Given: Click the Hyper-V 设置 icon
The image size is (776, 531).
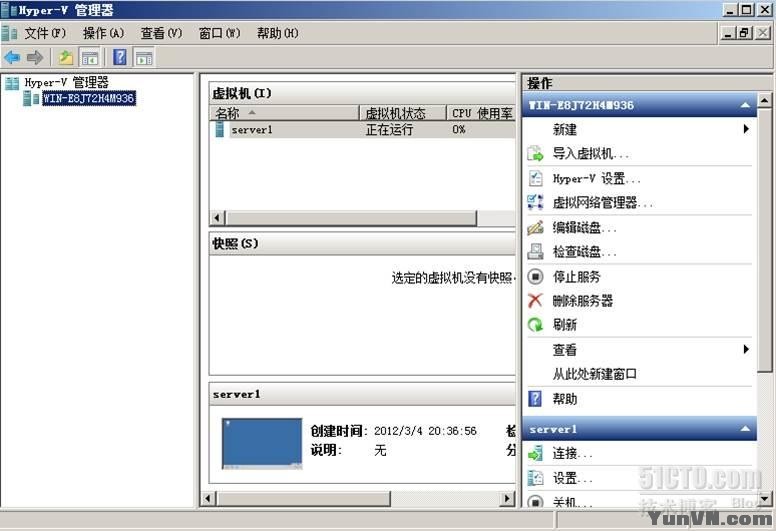Looking at the screenshot, I should [535, 178].
